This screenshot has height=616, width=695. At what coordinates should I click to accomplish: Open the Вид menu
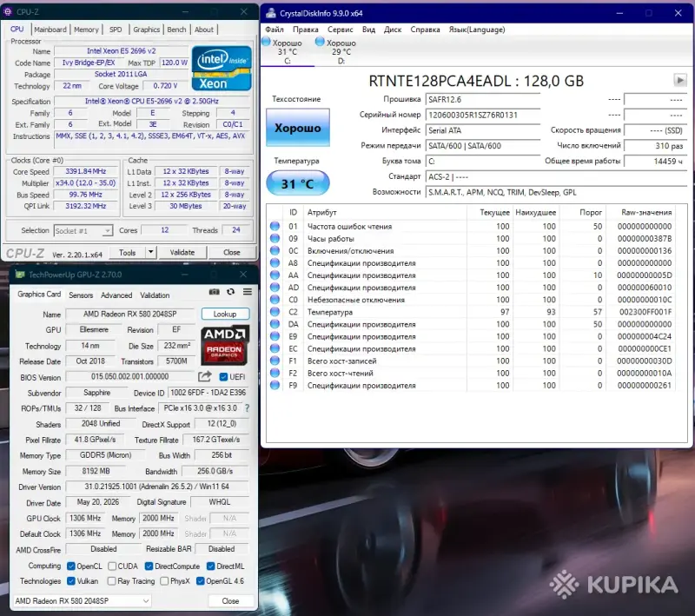coord(368,30)
